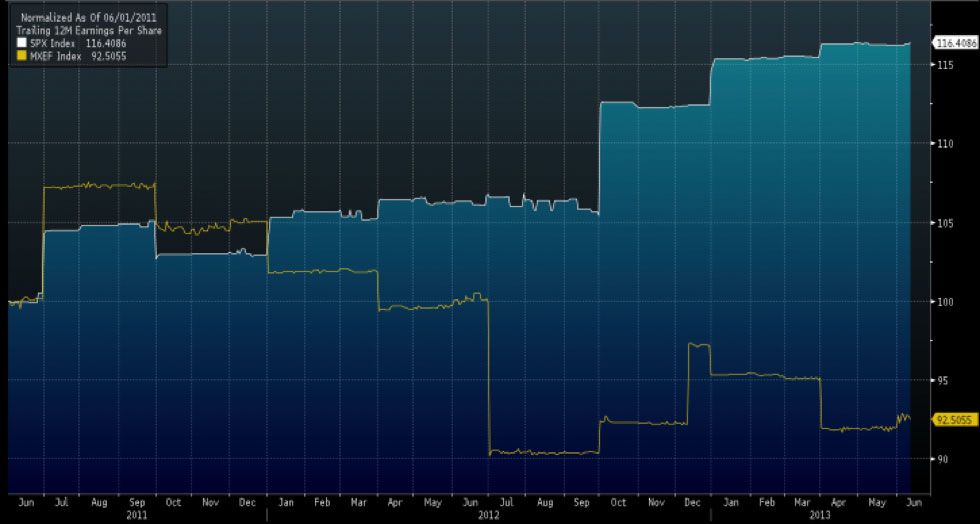Click the Normalized As Of 06/01/2011 label
This screenshot has width=980, height=524.
pos(88,18)
